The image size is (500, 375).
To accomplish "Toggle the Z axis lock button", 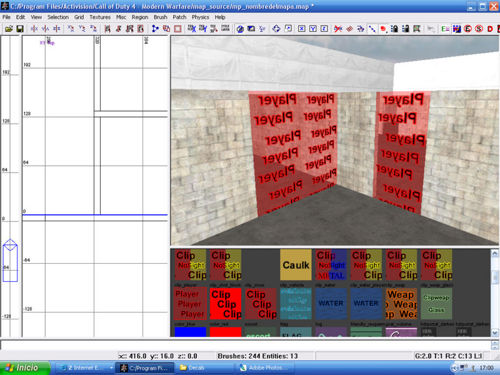I will click(324, 29).
